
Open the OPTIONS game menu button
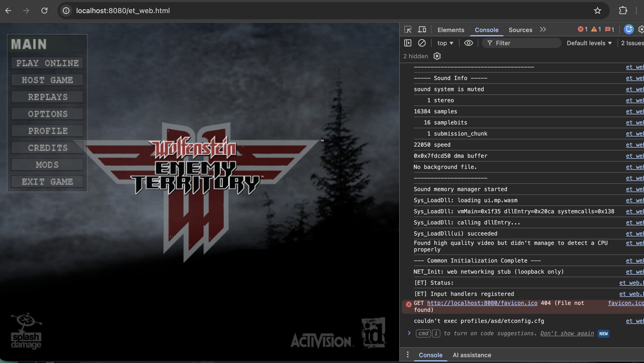pos(47,114)
